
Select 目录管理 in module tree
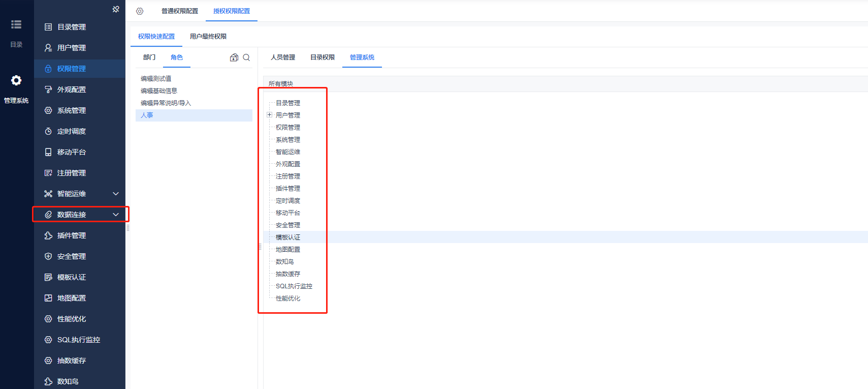[x=288, y=103]
